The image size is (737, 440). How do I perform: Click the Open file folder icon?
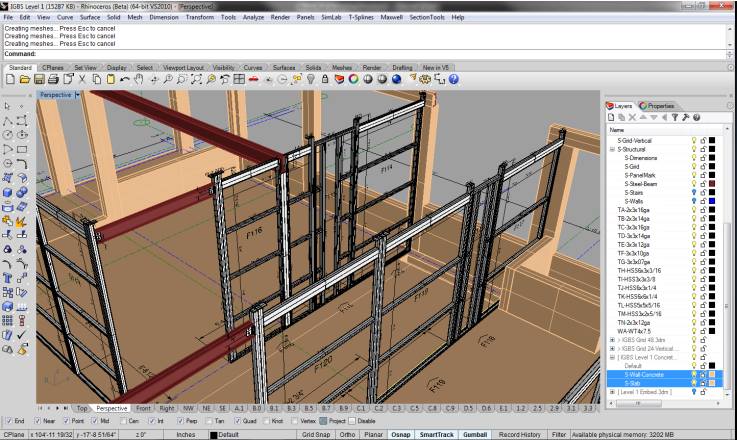click(24, 79)
